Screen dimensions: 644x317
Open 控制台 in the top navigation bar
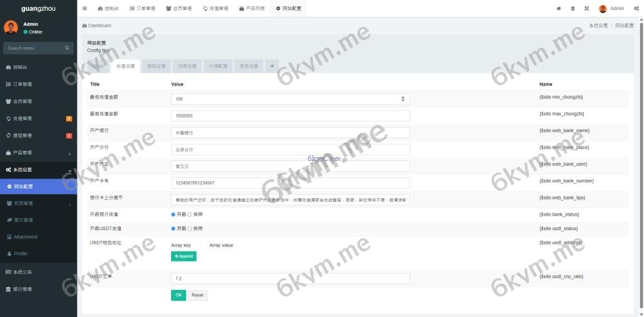[x=108, y=8]
